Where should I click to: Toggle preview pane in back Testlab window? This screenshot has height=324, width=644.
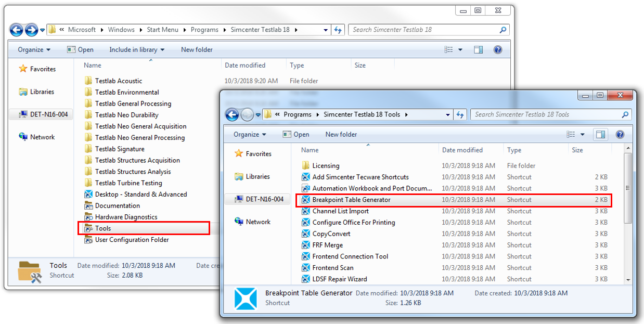[x=479, y=49]
